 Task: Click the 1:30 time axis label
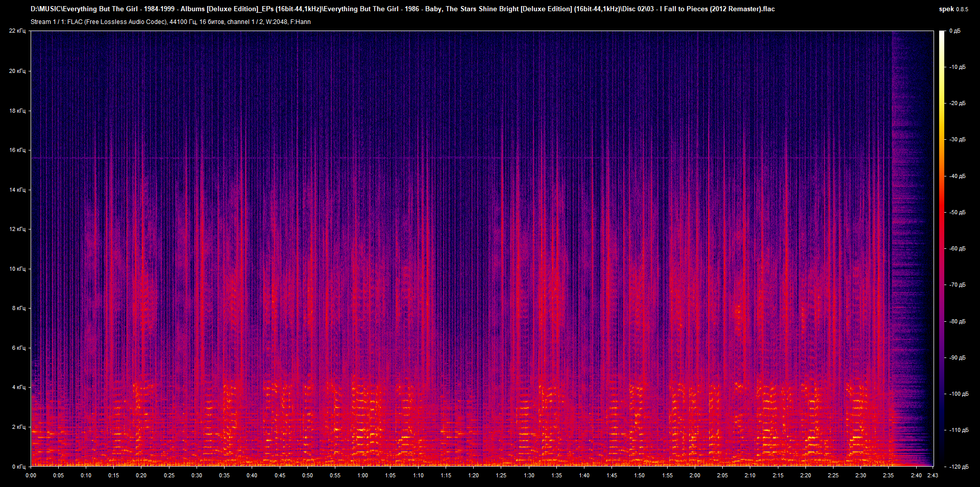pyautogui.click(x=529, y=475)
